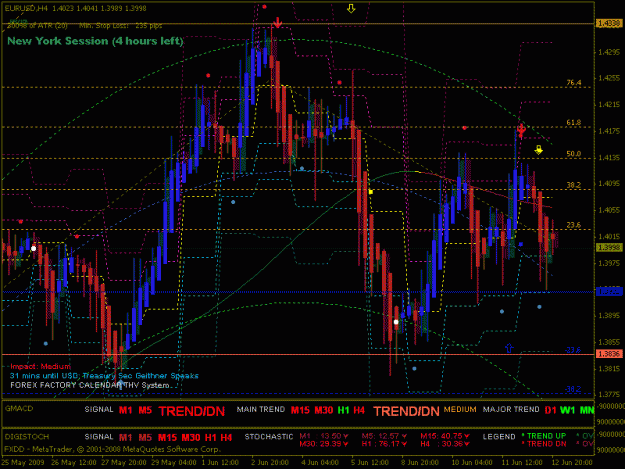Click M15 in the GMACD main trend row
Image resolution: width=625 pixels, height=469 pixels.
tap(300, 410)
